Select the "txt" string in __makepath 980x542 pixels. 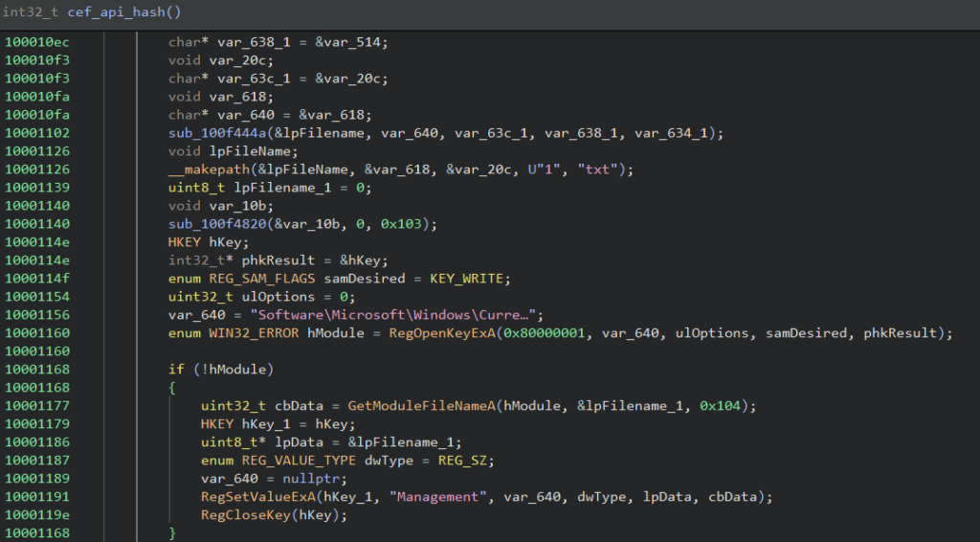coord(597,169)
